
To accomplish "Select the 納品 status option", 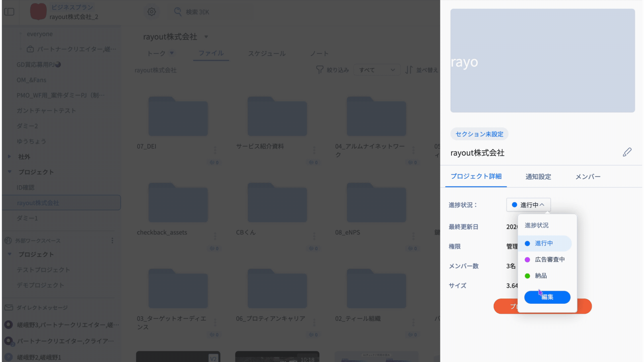I will tap(541, 276).
